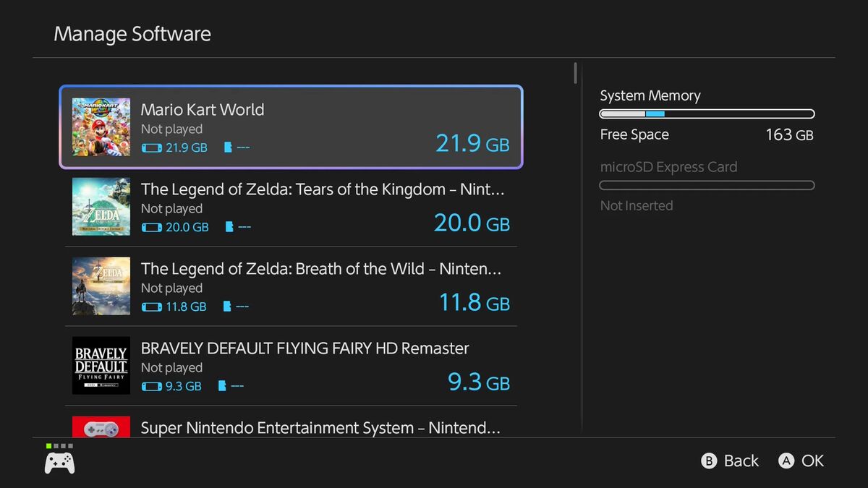The image size is (868, 488).
Task: Click Not played under Mario Kart World
Action: 171,129
